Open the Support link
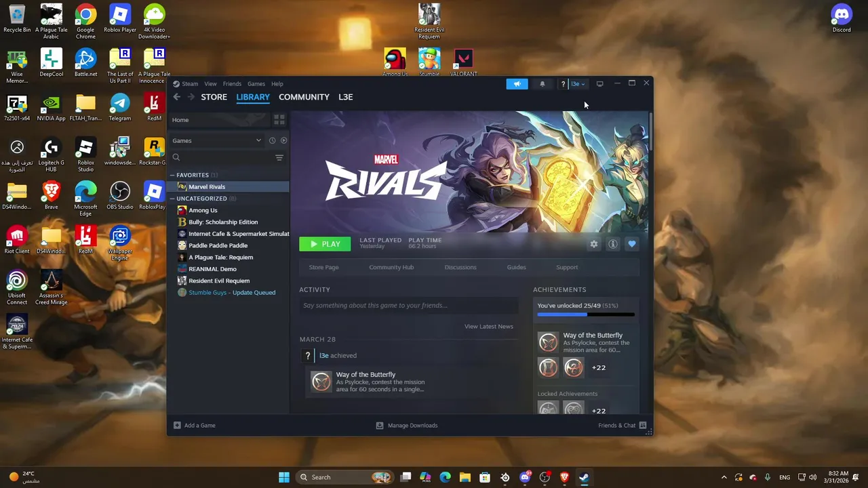 (567, 267)
